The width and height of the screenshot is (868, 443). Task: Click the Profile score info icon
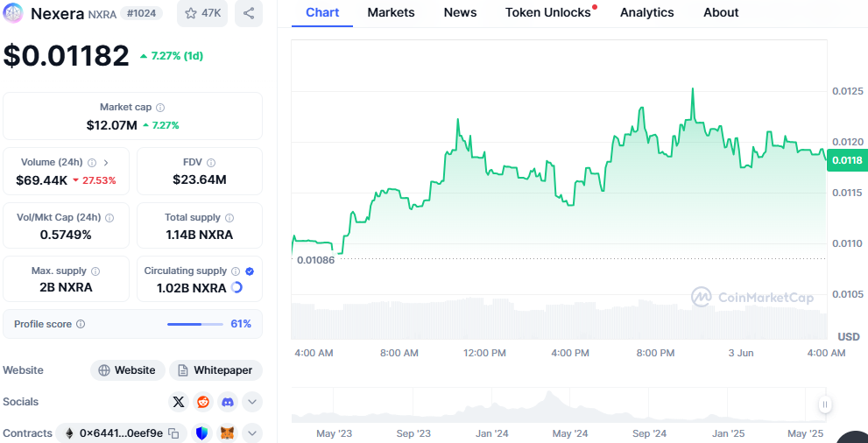(81, 325)
